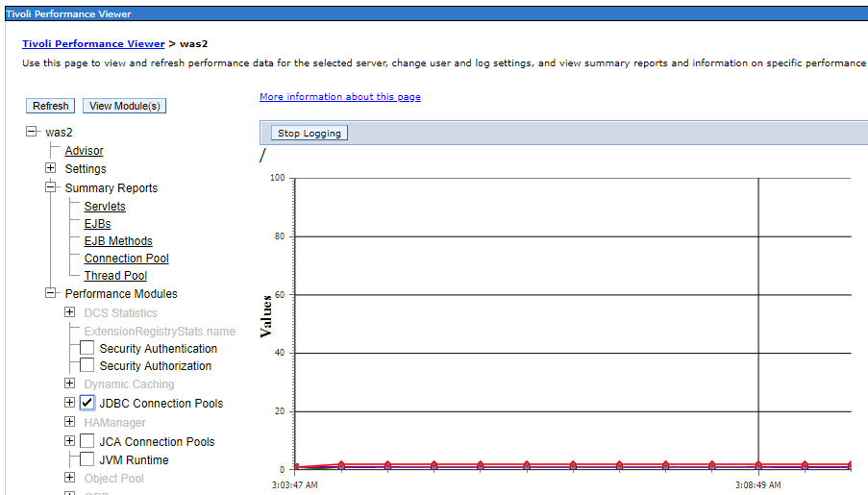Click the 3:03:47 AM time axis label
This screenshot has height=495, width=868.
(295, 485)
